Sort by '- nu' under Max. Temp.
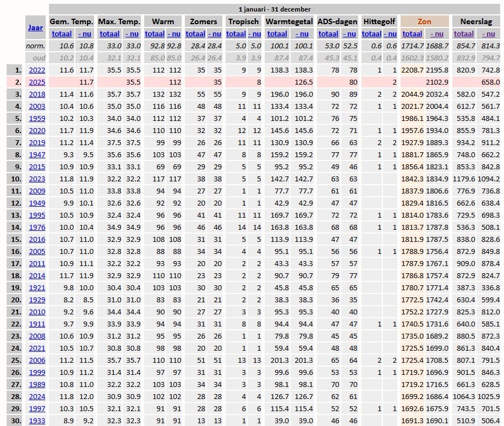 [133, 34]
